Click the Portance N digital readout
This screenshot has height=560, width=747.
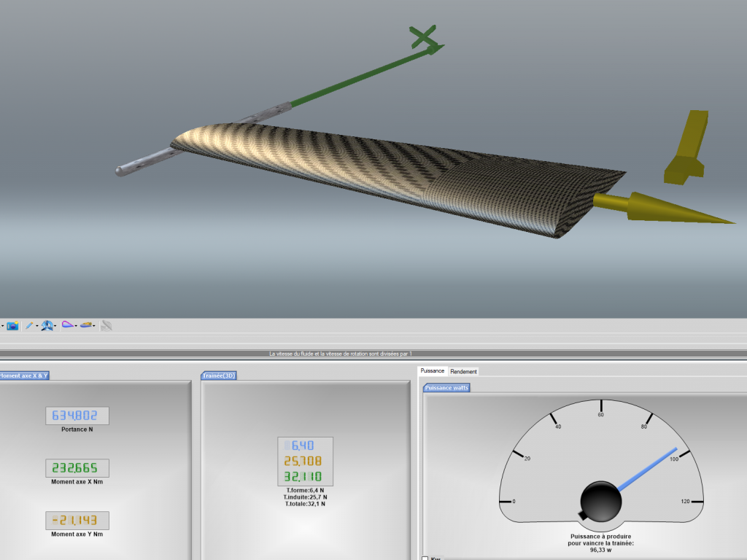77,416
